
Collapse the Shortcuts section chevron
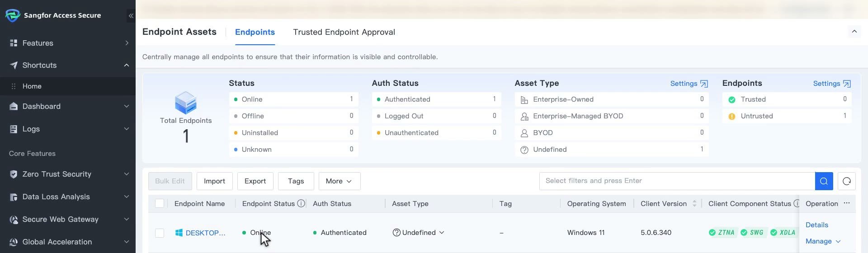[x=127, y=65]
